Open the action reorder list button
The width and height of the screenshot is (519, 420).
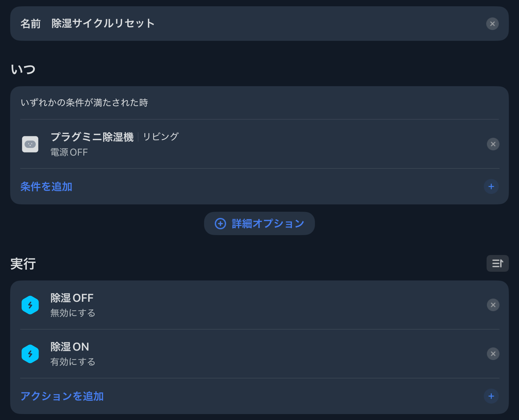[497, 263]
